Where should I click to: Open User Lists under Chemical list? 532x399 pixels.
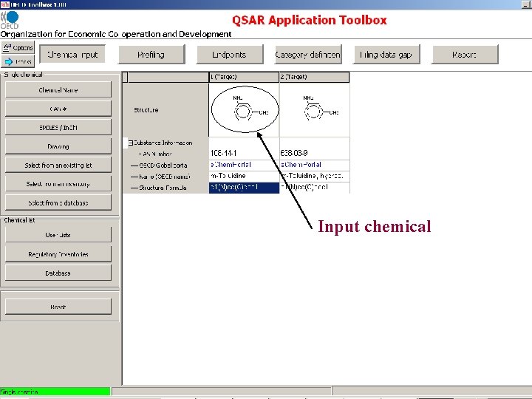click(58, 235)
